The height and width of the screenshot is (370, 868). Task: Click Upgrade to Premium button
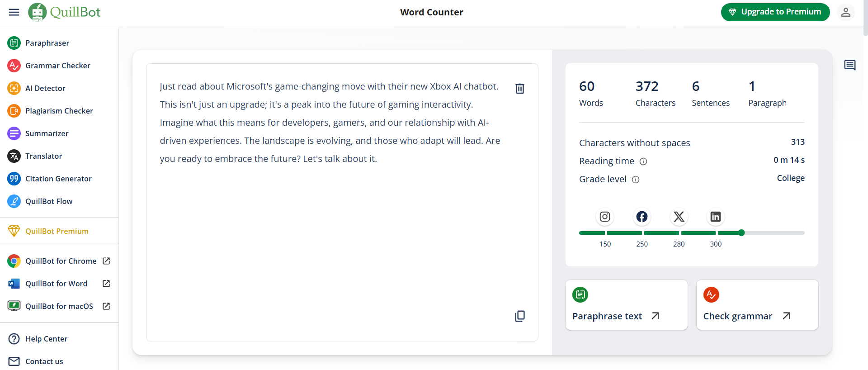tap(775, 12)
